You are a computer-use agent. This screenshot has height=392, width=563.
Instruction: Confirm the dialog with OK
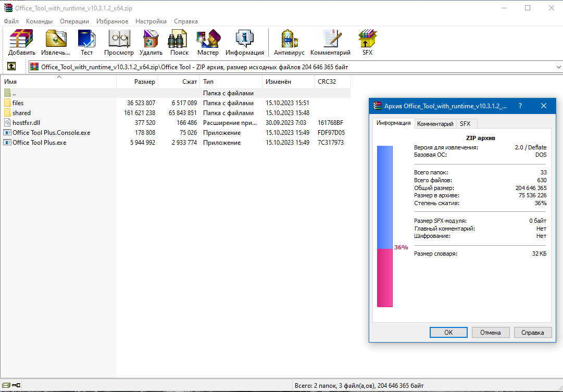(x=448, y=333)
